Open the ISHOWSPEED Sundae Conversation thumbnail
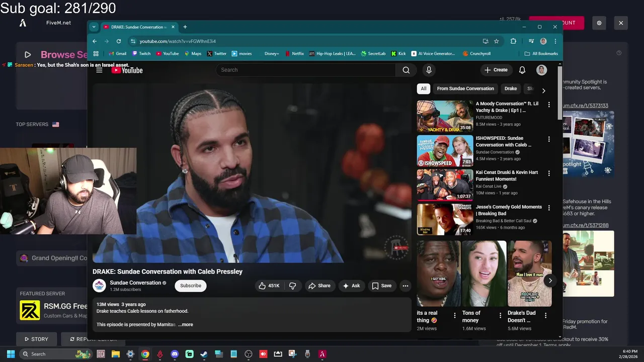 click(445, 151)
